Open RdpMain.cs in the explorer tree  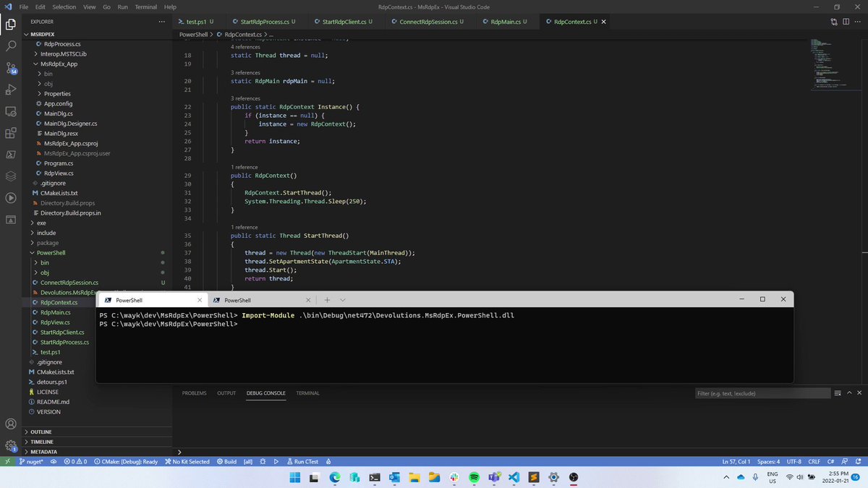tap(56, 312)
